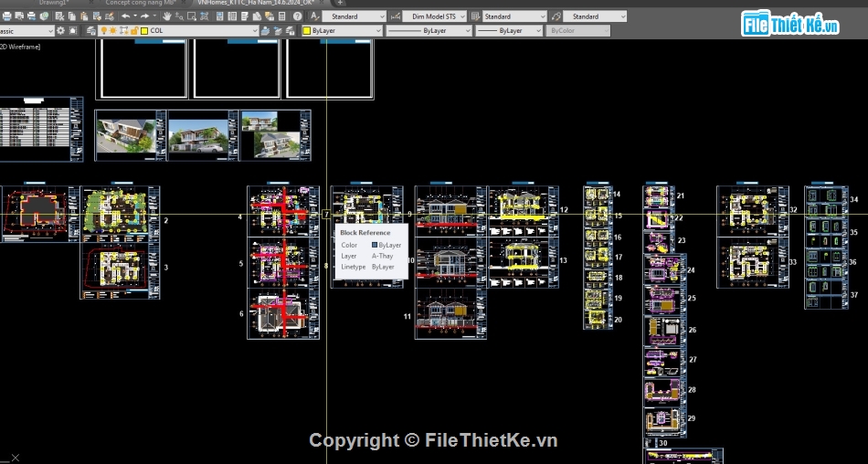Click the sheet number 30 label

pyautogui.click(x=663, y=443)
